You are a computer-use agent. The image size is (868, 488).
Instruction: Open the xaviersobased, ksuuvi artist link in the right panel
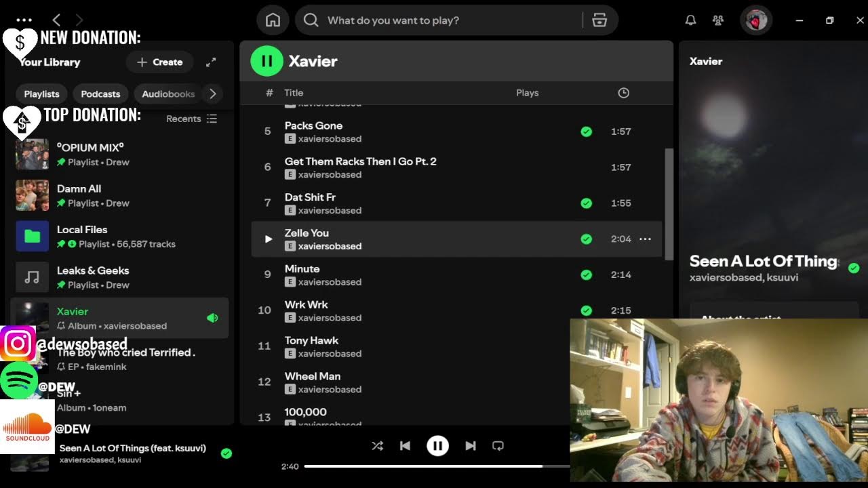(744, 278)
